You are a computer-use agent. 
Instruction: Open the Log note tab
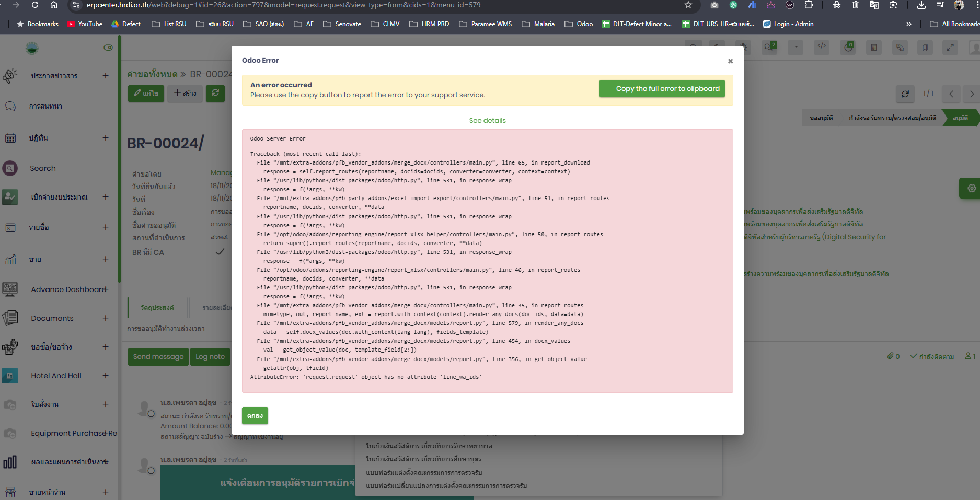[210, 357]
